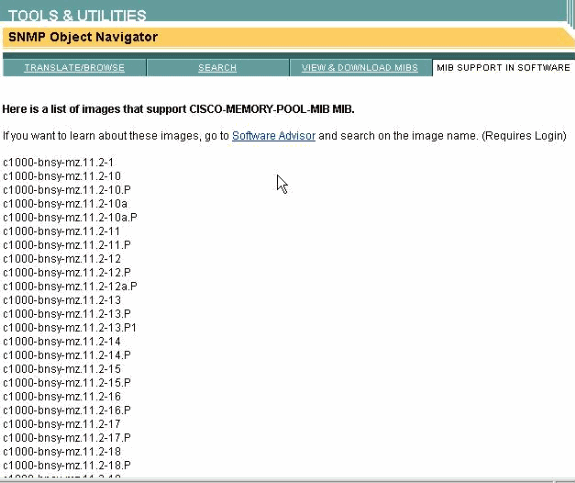
Task: Open View & Download MIBs tab
Action: point(360,68)
